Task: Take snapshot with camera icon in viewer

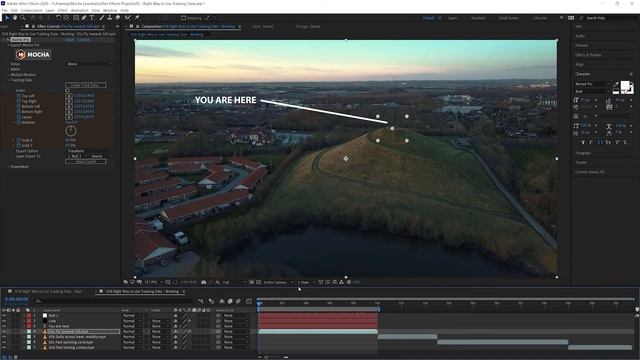Action: pos(204,282)
